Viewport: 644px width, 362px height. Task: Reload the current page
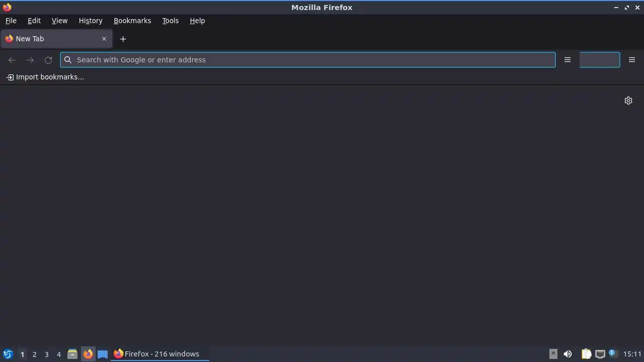point(48,60)
